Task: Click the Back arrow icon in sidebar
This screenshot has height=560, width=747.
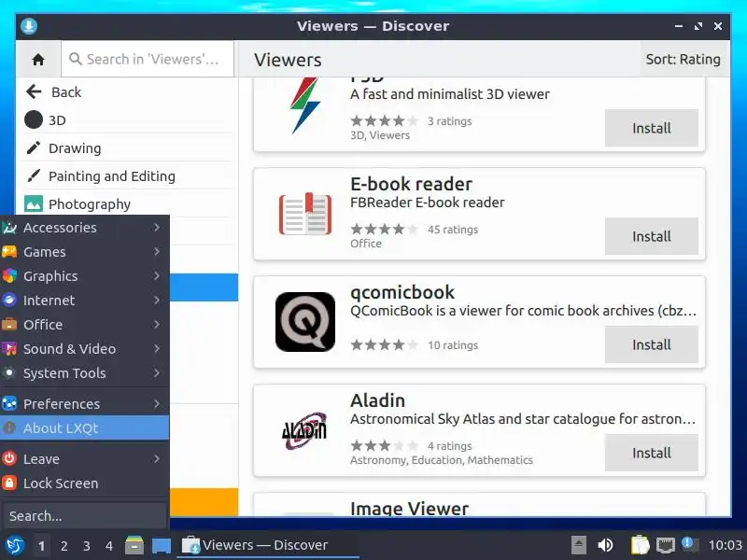Action: coord(34,91)
